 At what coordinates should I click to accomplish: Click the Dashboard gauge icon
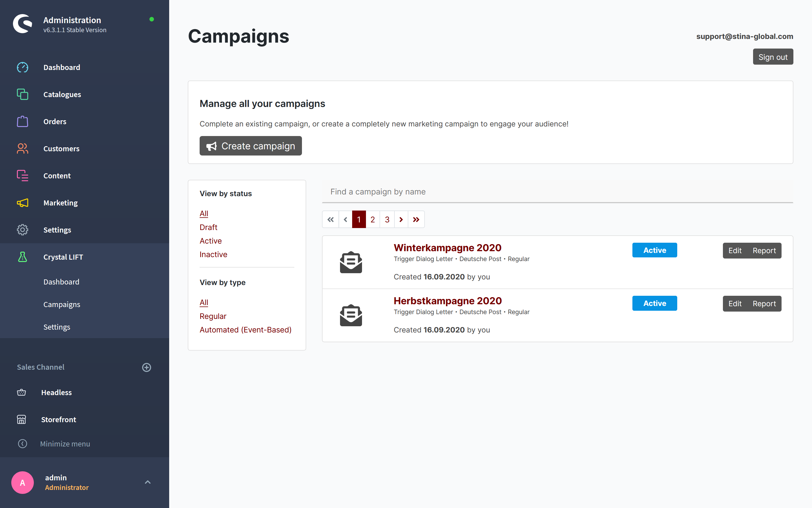[x=23, y=67]
